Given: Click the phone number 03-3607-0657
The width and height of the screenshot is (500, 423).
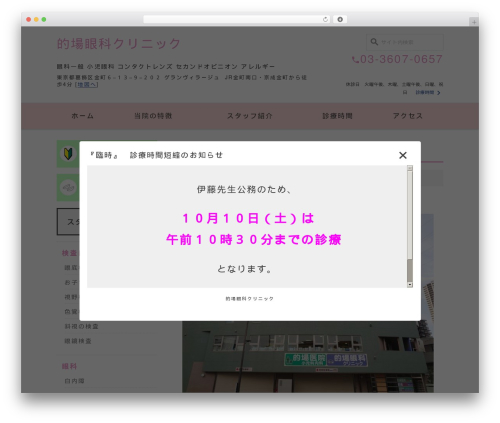Looking at the screenshot, I should coord(401,59).
